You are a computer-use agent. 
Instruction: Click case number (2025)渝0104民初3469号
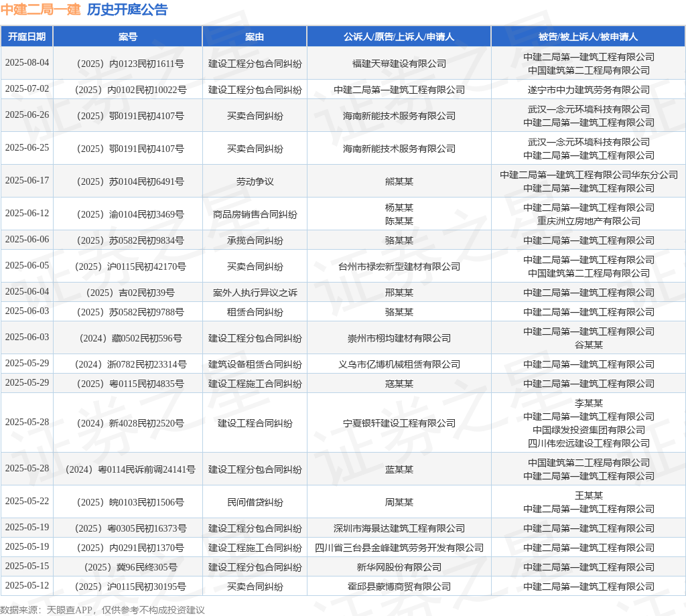pos(131,214)
